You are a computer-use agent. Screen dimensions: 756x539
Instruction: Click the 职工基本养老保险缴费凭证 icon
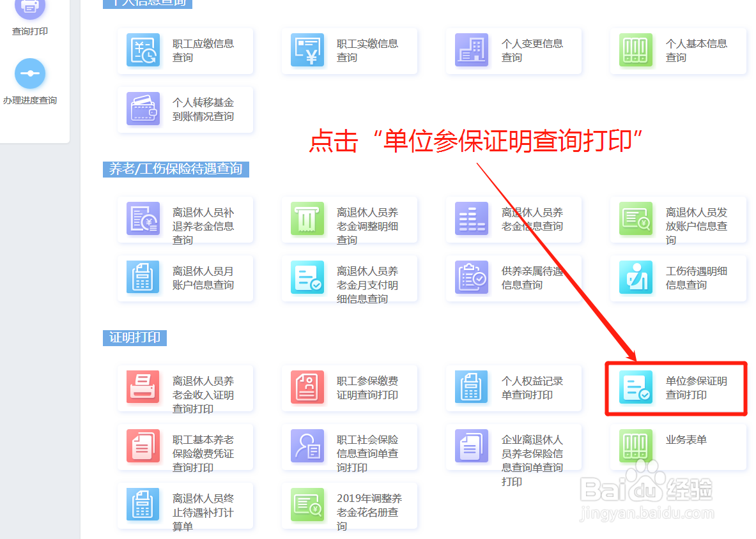[143, 446]
